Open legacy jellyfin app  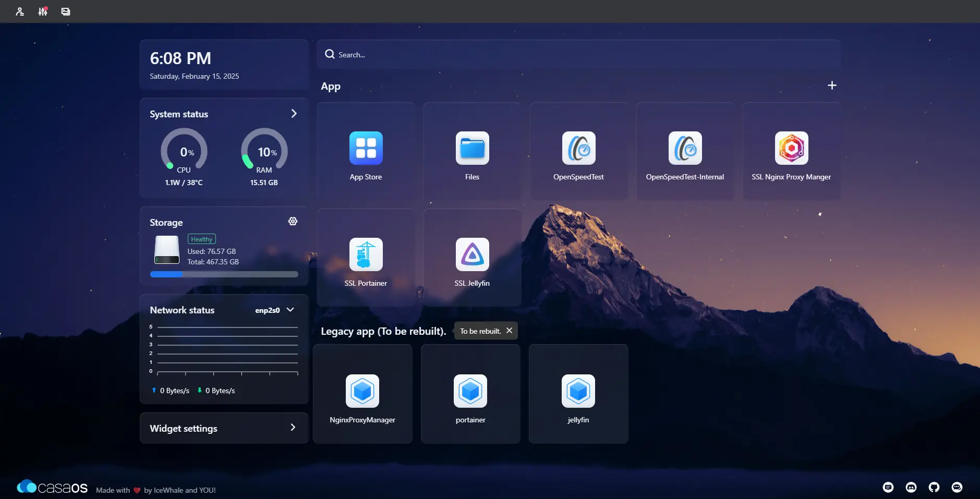pos(578,391)
